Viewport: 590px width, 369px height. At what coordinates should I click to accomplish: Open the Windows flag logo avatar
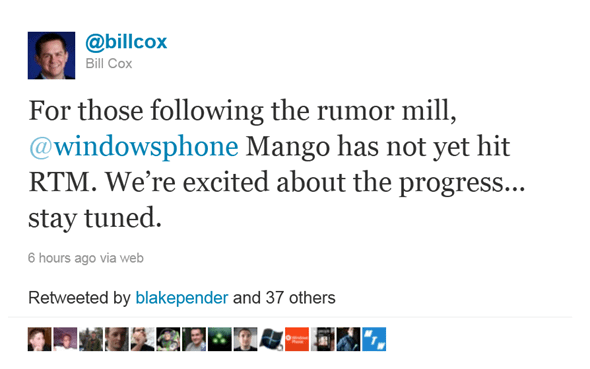click(x=271, y=339)
